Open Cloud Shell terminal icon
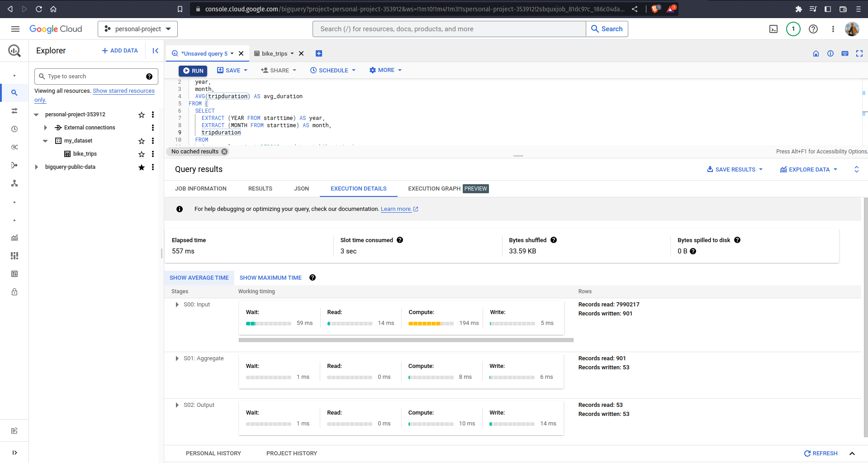The width and height of the screenshot is (868, 463). pyautogui.click(x=773, y=29)
